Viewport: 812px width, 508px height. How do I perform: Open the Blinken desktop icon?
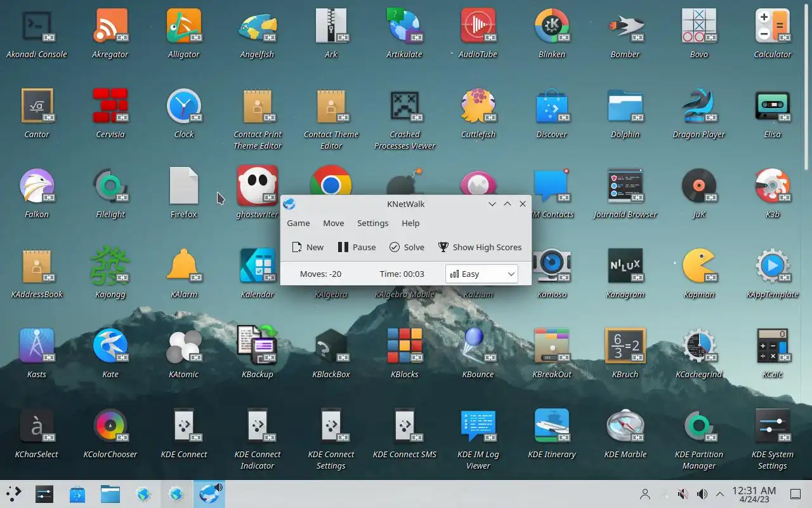(x=552, y=33)
